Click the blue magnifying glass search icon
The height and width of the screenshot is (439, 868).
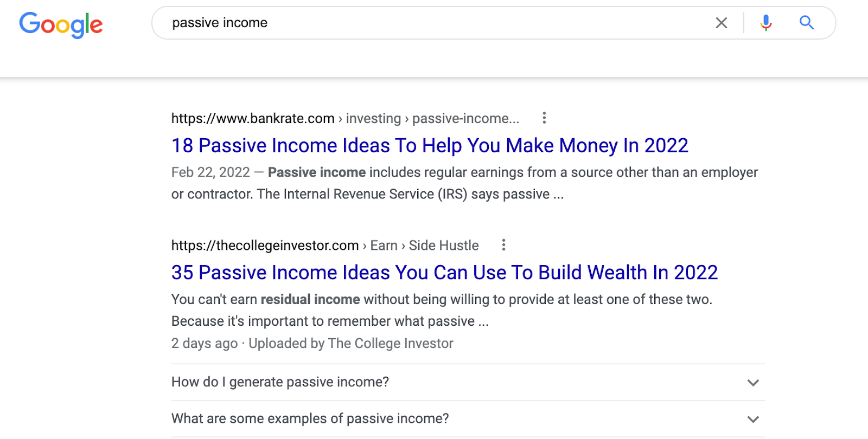click(807, 23)
